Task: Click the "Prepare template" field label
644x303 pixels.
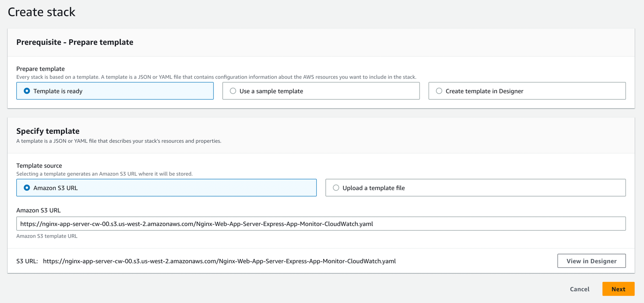Action: (41, 69)
